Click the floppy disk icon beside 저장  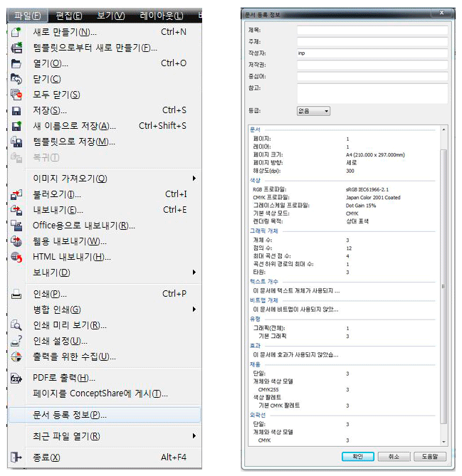(16, 110)
